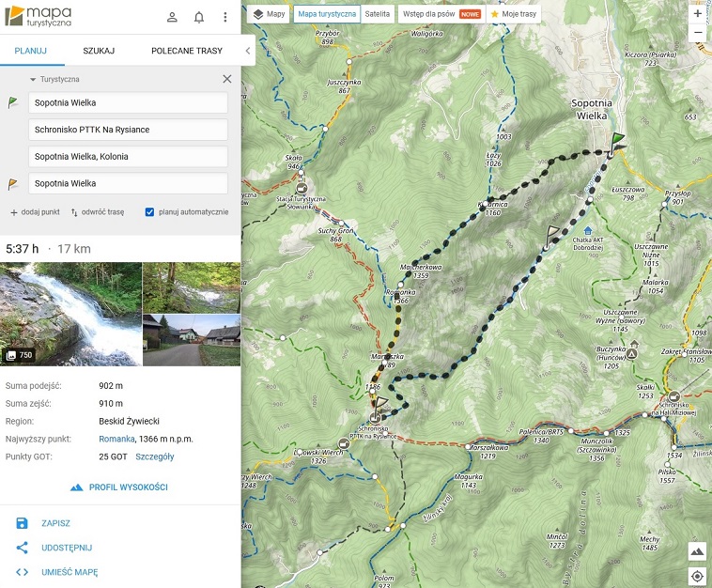Viewport: 712px width, 588px height.
Task: Close the route planner with X
Action: coord(226,80)
